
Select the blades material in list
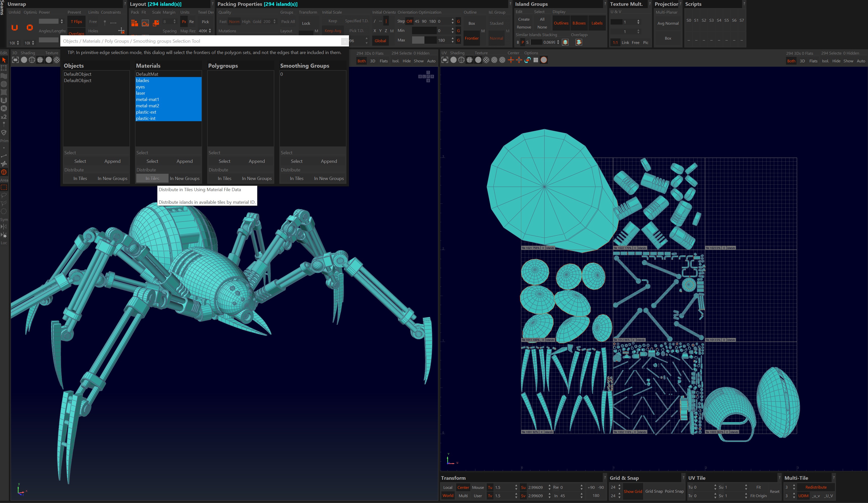(169, 81)
